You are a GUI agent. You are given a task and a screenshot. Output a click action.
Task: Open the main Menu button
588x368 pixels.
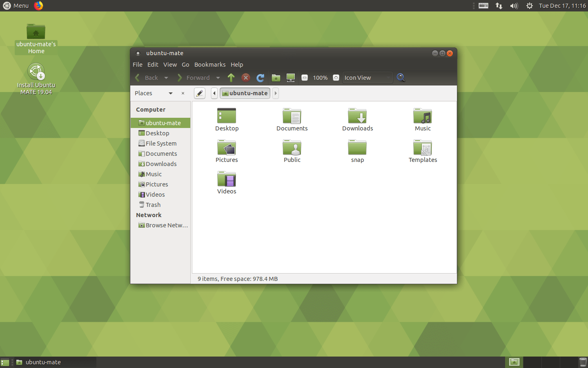(16, 6)
